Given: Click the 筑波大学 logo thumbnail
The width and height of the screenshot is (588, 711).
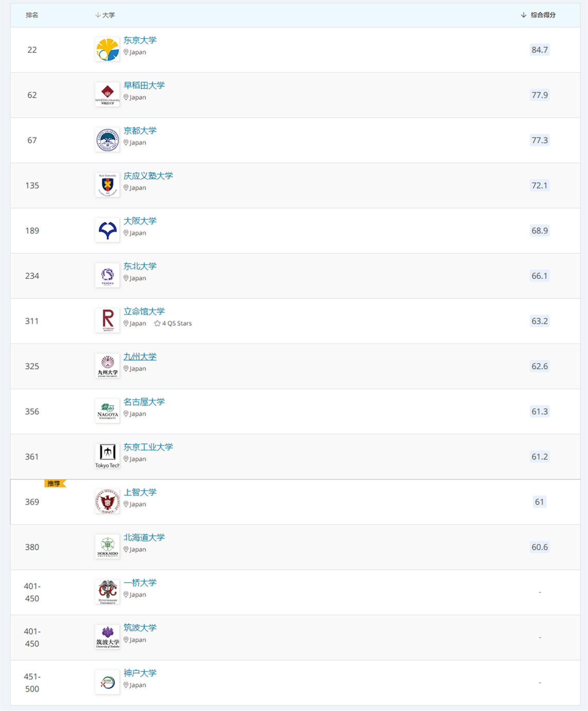Looking at the screenshot, I should click(x=107, y=638).
